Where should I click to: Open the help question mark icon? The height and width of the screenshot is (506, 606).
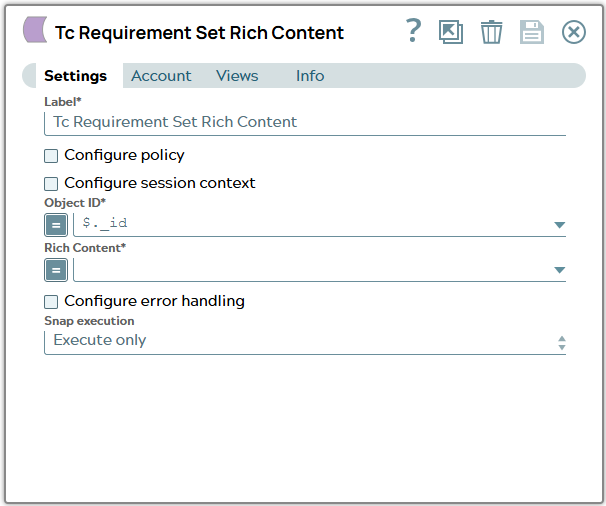[413, 31]
